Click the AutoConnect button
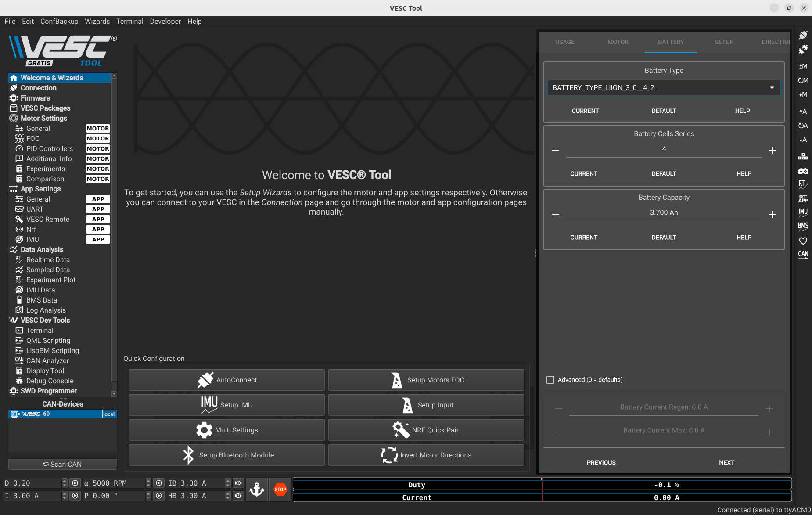The width and height of the screenshot is (812, 515). pyautogui.click(x=227, y=380)
